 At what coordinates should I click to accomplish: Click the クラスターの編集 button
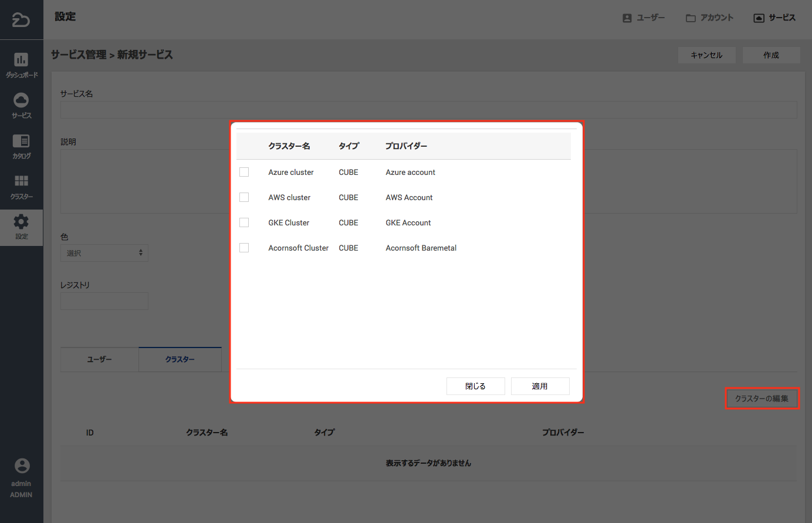pyautogui.click(x=762, y=399)
